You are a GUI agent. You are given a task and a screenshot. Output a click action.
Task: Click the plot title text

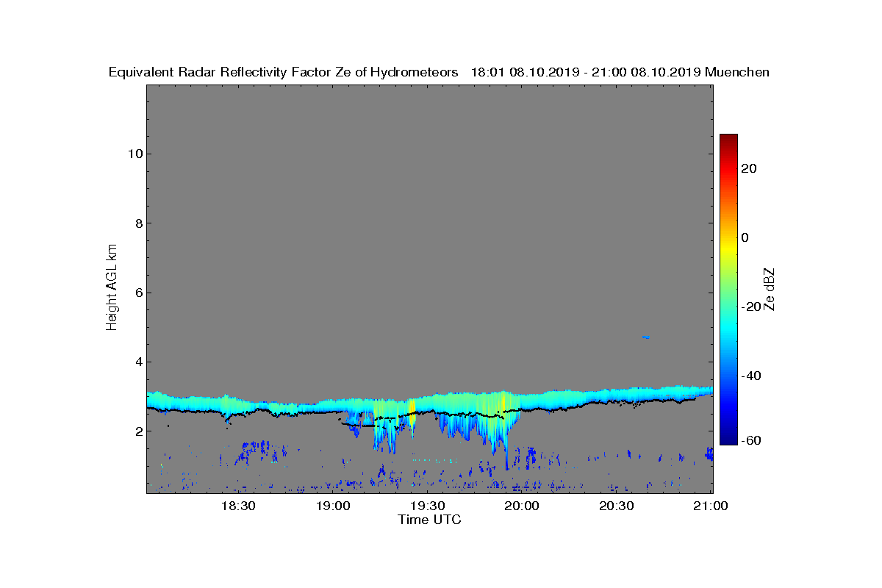tap(440, 72)
